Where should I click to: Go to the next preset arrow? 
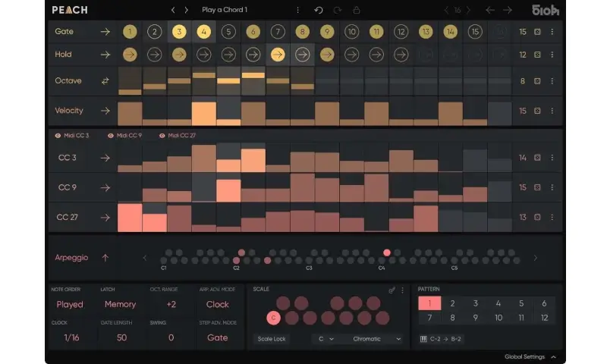pyautogui.click(x=186, y=10)
